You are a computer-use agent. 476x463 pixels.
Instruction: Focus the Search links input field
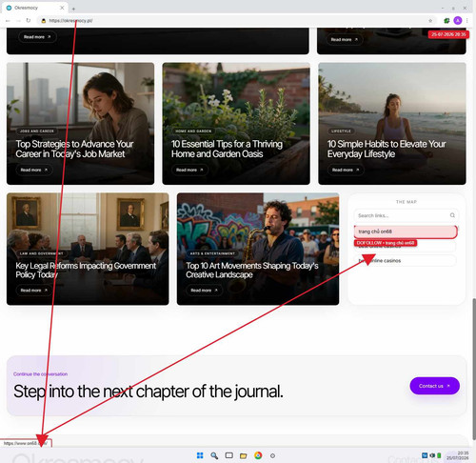[x=407, y=215]
